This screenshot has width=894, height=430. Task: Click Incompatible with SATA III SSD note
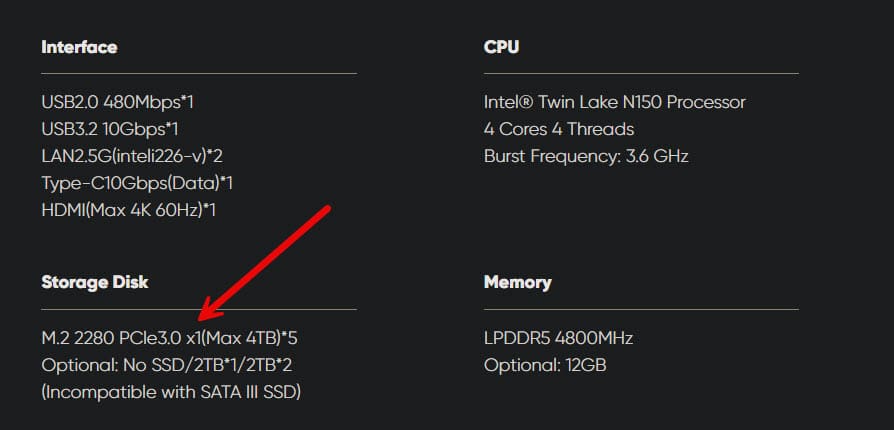point(171,392)
